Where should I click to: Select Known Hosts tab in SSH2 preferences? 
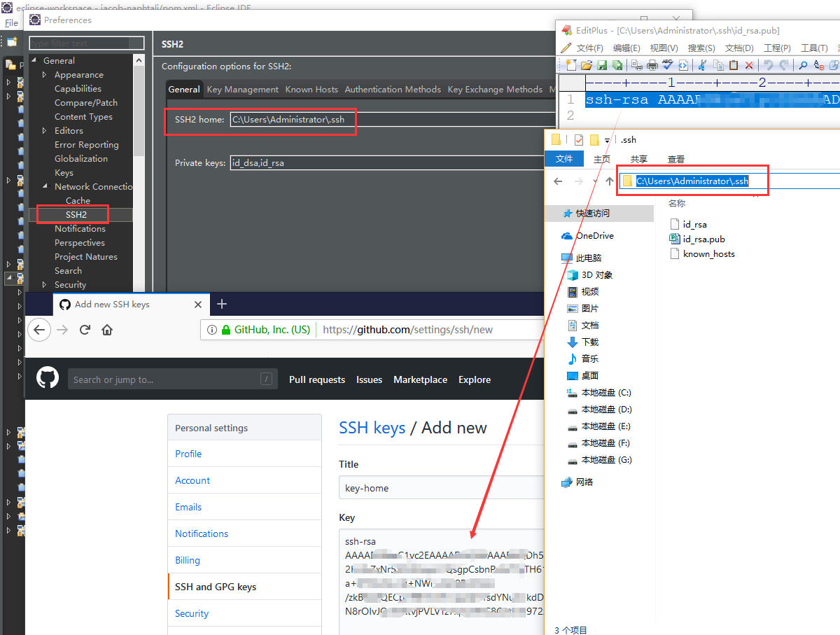[311, 90]
